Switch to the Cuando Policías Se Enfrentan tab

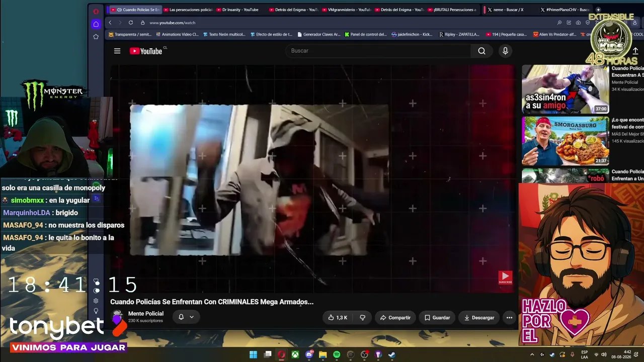pyautogui.click(x=136, y=10)
